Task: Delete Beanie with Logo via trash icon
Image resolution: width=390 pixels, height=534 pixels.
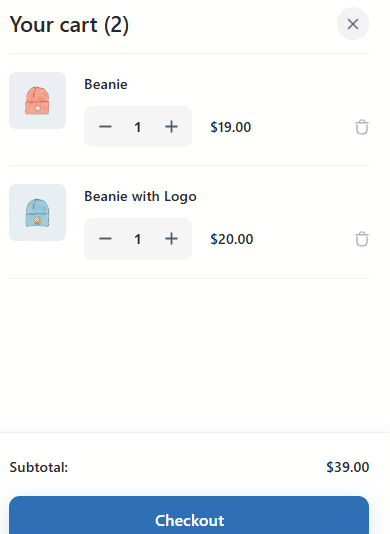Action: 362,239
